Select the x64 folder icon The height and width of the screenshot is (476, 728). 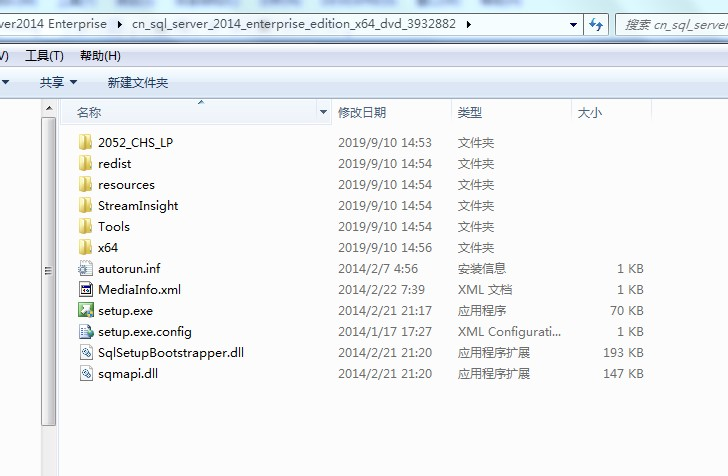pos(85,247)
